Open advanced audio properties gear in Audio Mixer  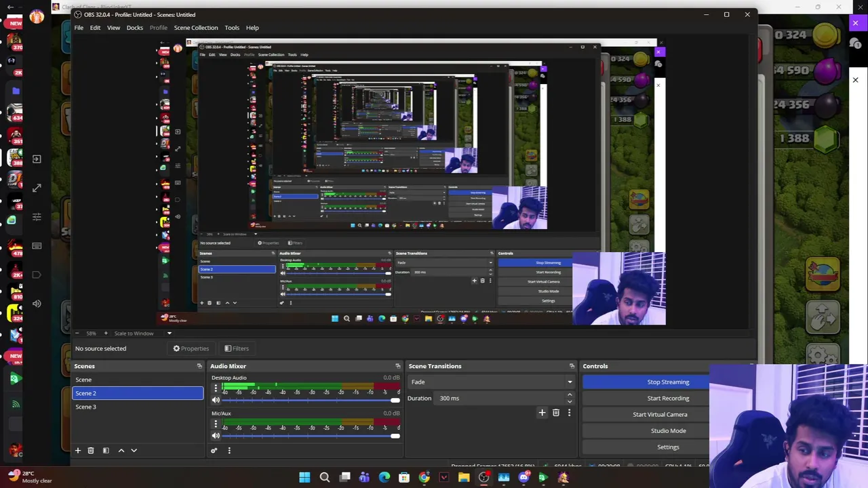[214, 450]
